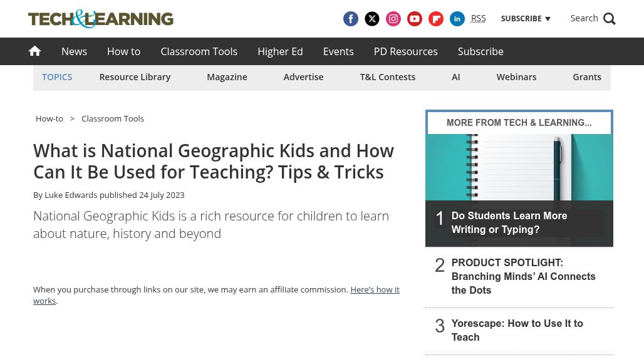Click the TOPICS label
The width and height of the screenshot is (644, 362).
pos(57,77)
